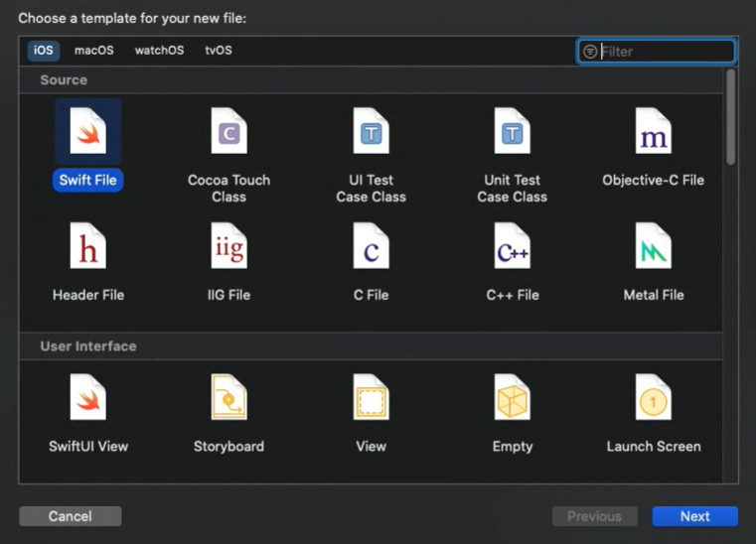Image resolution: width=756 pixels, height=544 pixels.
Task: Switch to the tvOS tab
Action: (219, 50)
